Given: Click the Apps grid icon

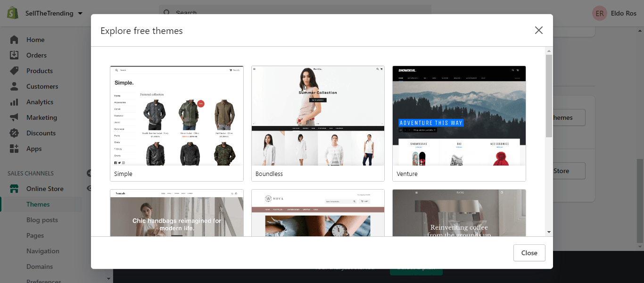Looking at the screenshot, I should [14, 149].
